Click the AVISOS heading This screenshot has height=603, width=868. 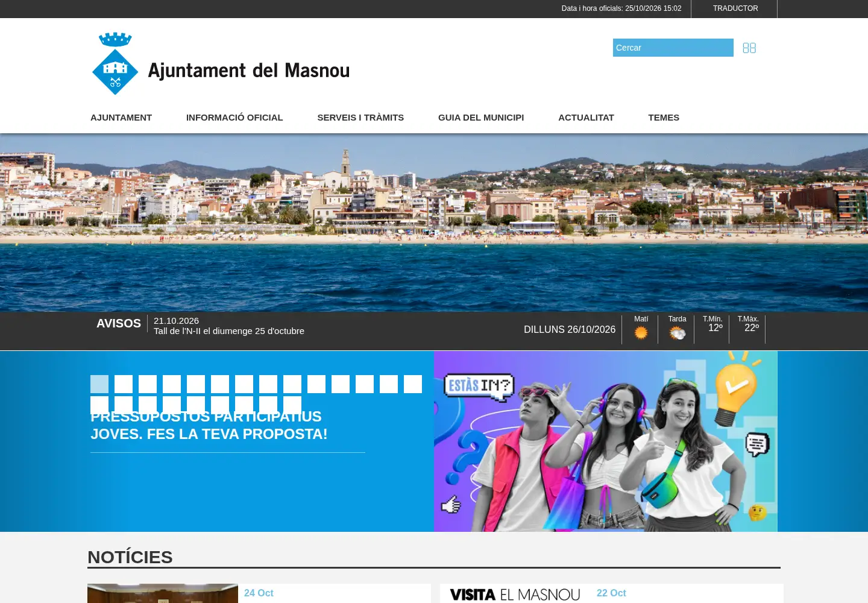click(119, 324)
